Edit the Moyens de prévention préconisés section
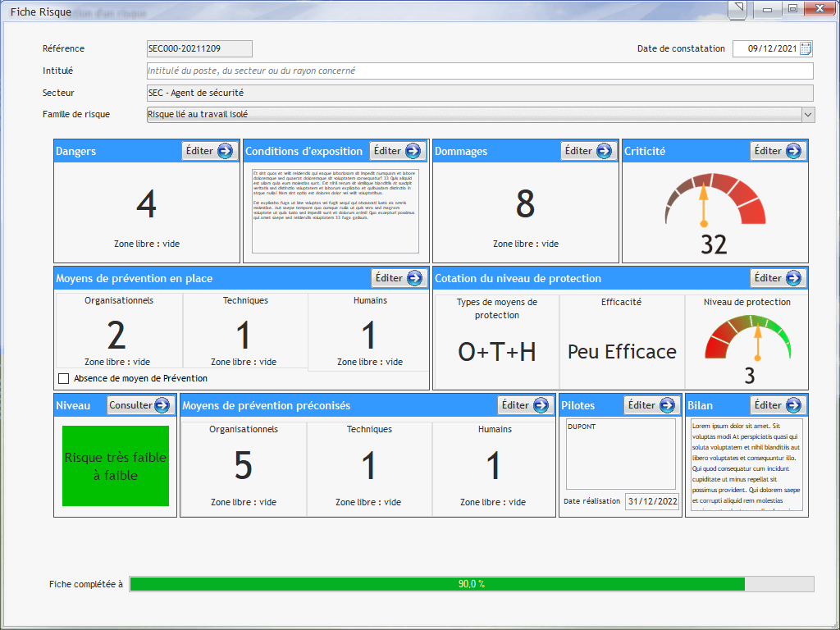This screenshot has height=630, width=840. (525, 405)
